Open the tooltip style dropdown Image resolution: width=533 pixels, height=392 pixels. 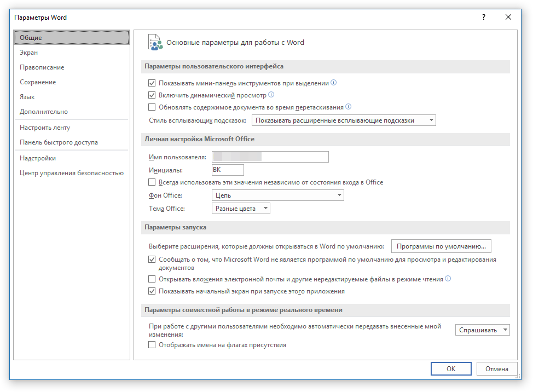point(344,120)
